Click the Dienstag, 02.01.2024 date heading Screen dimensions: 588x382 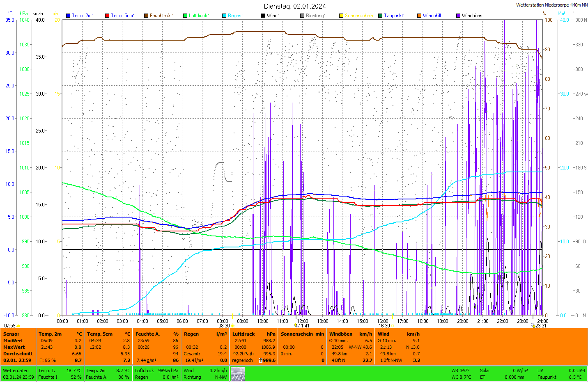coord(295,6)
